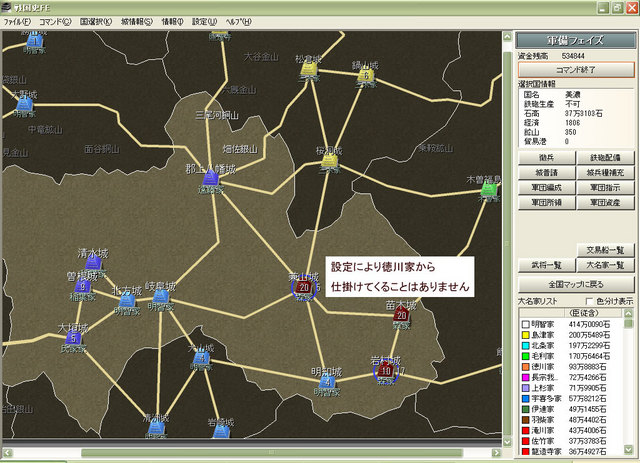Open the コマンド(C) menu
Screen dimensions: 640x463
55,22
